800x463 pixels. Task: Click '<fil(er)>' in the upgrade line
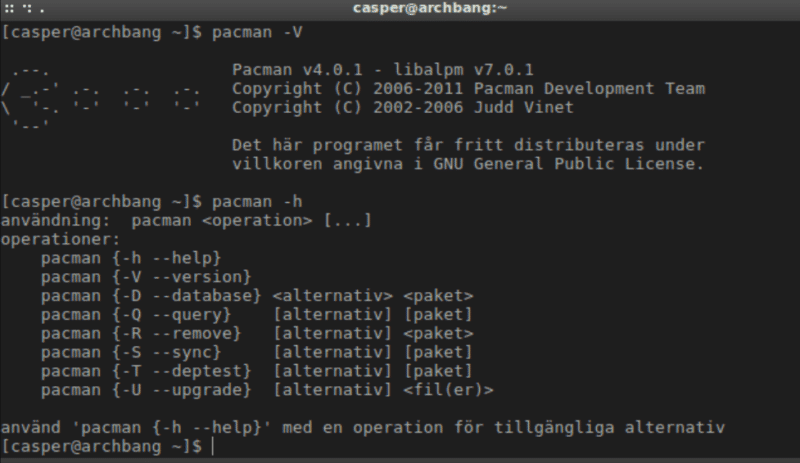point(448,390)
